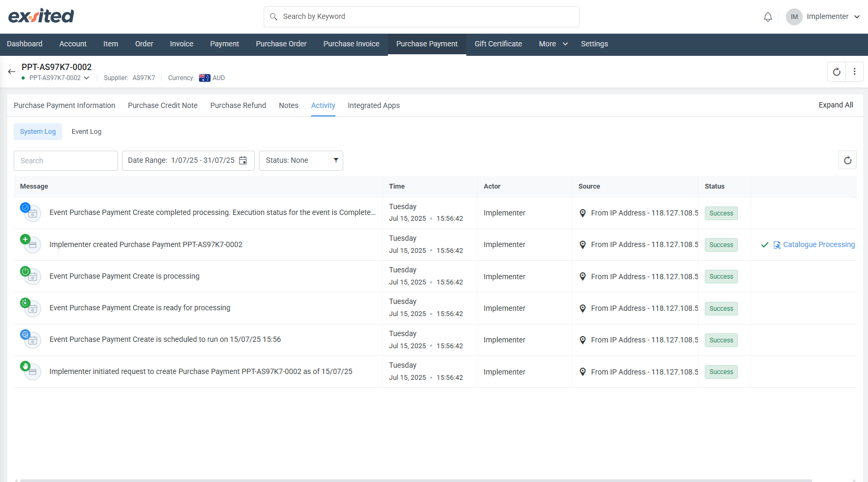
Task: Click location pin in completed processing row
Action: click(x=583, y=213)
